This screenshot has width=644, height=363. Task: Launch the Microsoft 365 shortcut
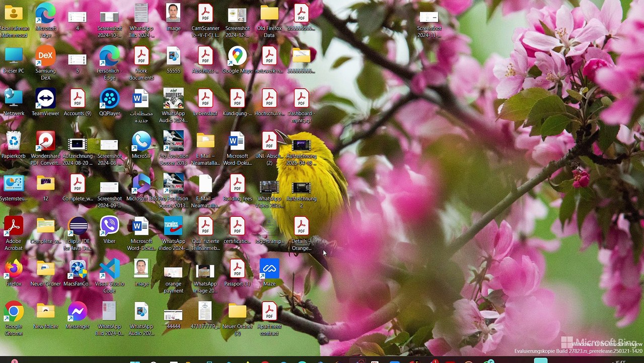pyautogui.click(x=141, y=188)
